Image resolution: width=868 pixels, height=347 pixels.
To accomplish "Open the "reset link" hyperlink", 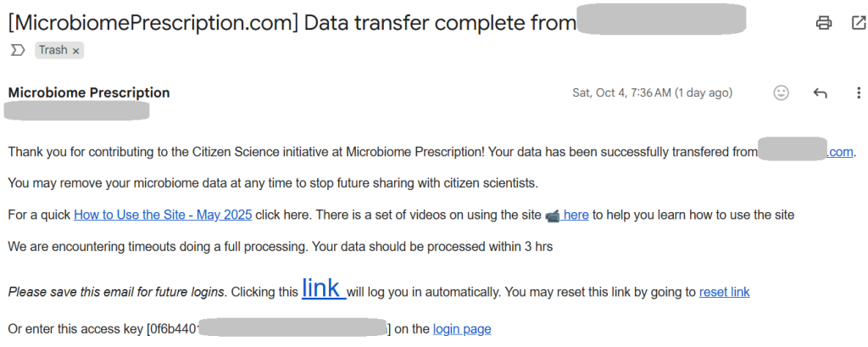I will click(724, 292).
